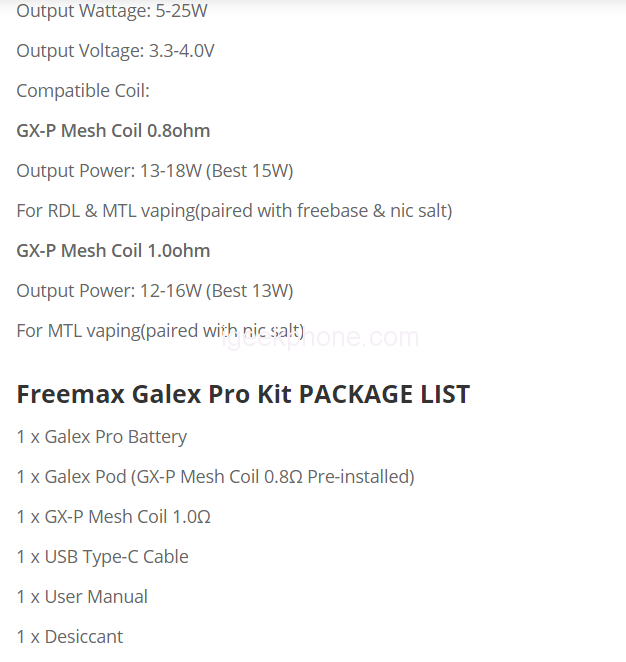Click 'Freemax' in the package heading
This screenshot has width=626, height=662.
[70, 394]
